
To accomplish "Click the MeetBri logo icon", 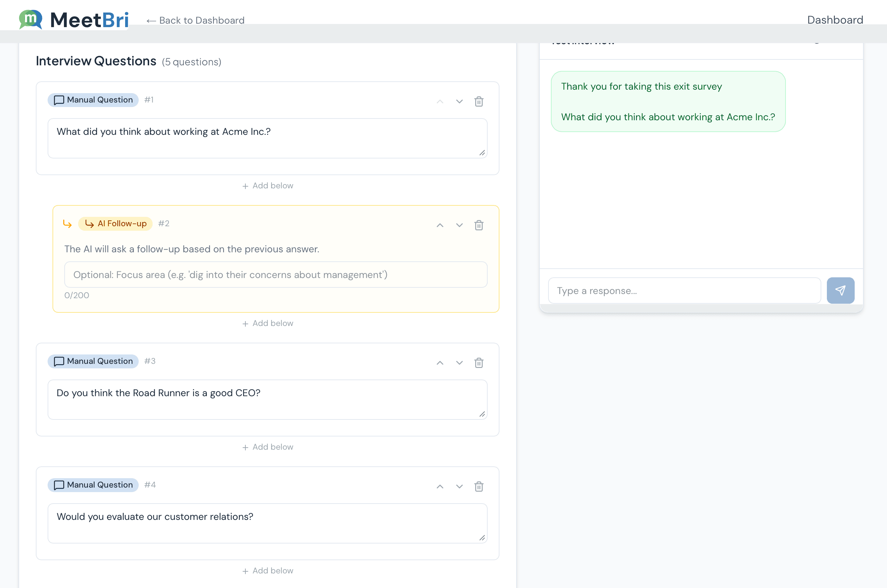I will click(x=30, y=19).
